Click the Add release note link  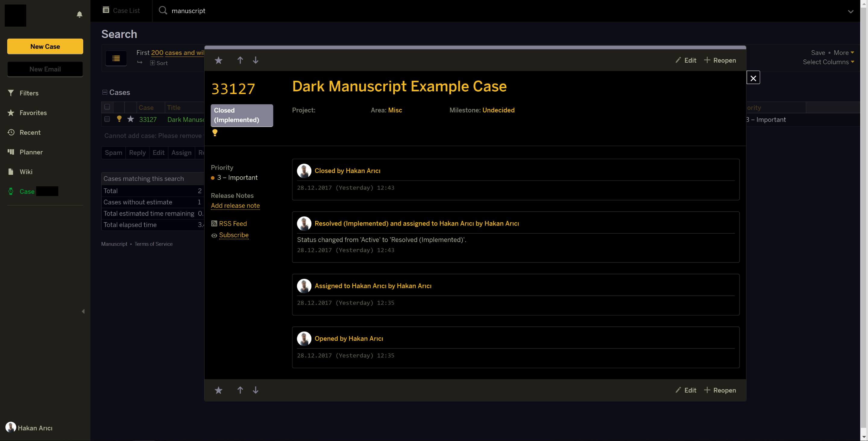click(235, 206)
